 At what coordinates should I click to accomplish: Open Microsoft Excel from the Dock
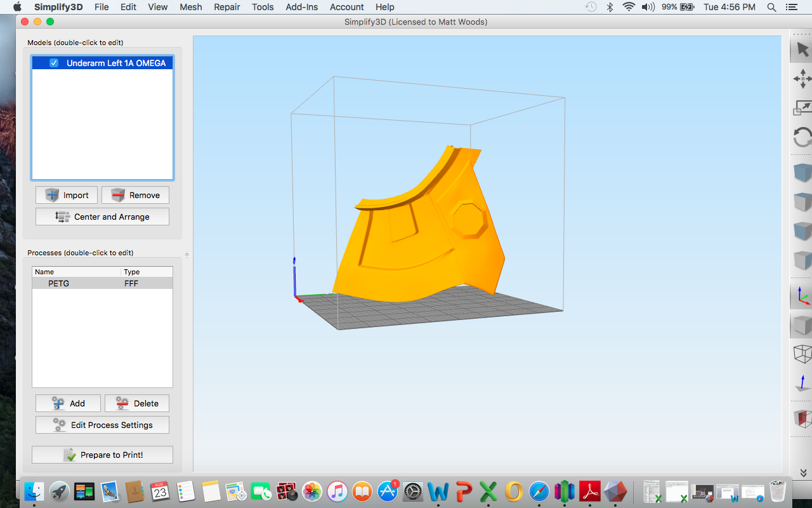(x=488, y=491)
